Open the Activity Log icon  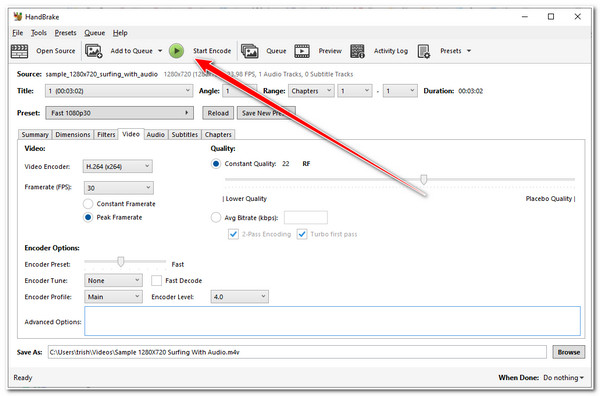coord(357,51)
